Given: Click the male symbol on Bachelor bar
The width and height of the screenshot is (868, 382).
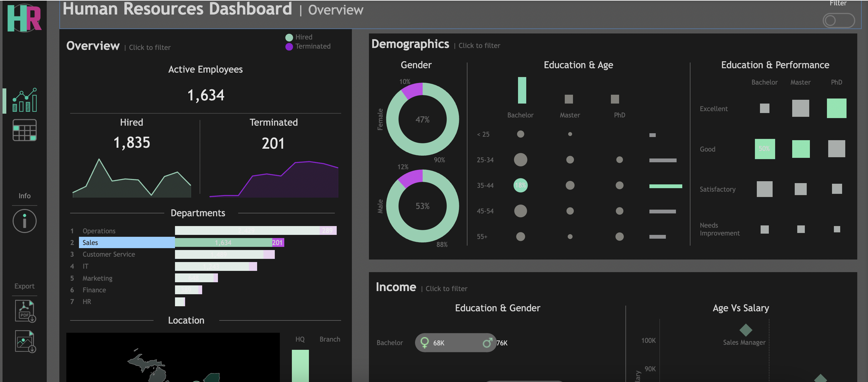Looking at the screenshot, I should click(x=487, y=343).
